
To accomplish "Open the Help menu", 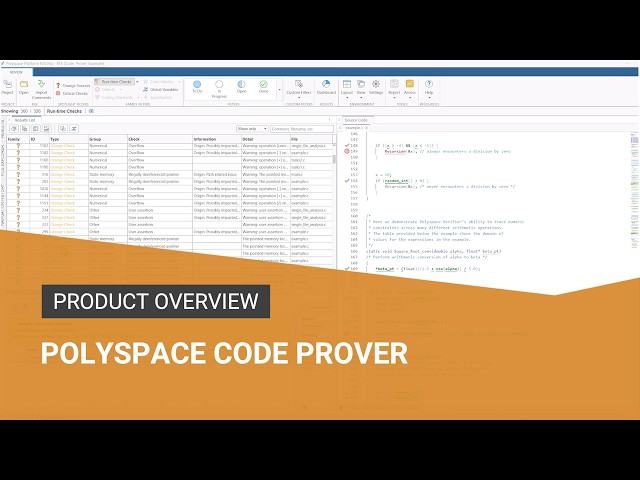I will pyautogui.click(x=429, y=89).
